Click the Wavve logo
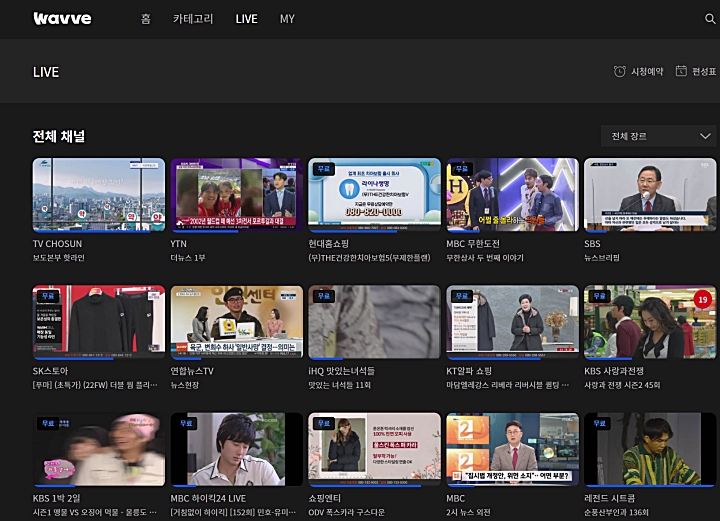720x521 pixels. click(62, 18)
